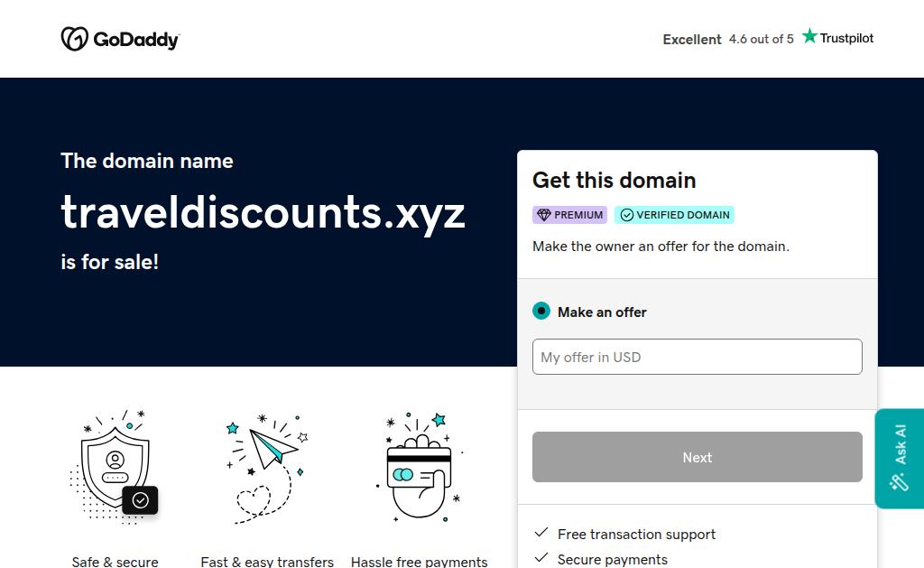Click the GoDaddy logo
Viewport: 924px width, 568px height.
(120, 39)
